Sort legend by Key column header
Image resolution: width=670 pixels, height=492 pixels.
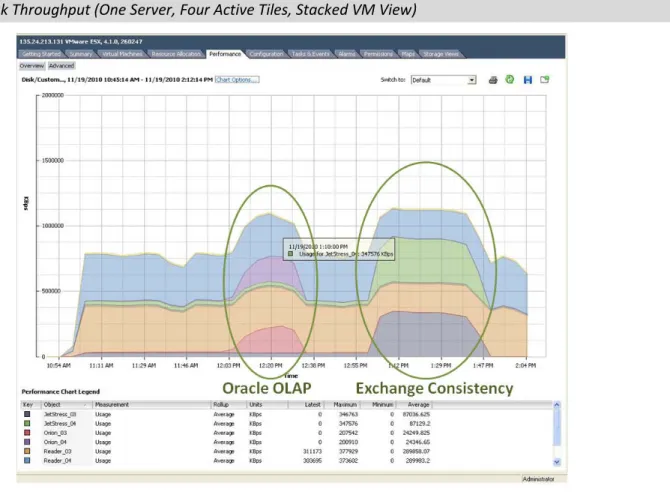(30, 405)
